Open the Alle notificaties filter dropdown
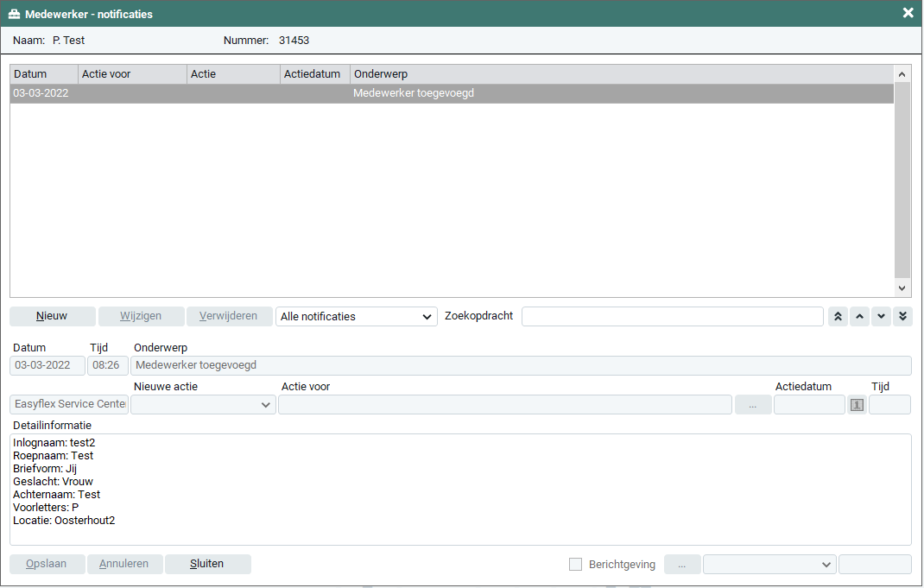The image size is (924, 588). pyautogui.click(x=356, y=317)
